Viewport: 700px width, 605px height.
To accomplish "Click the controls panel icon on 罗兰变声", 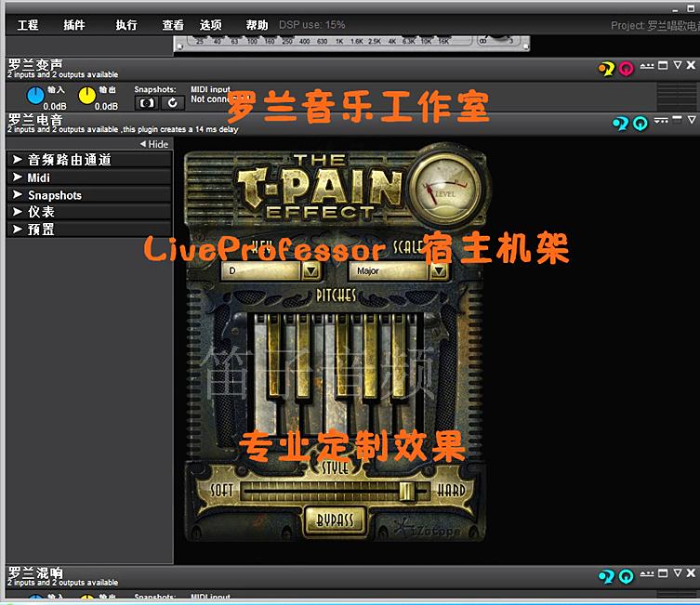I will point(647,66).
